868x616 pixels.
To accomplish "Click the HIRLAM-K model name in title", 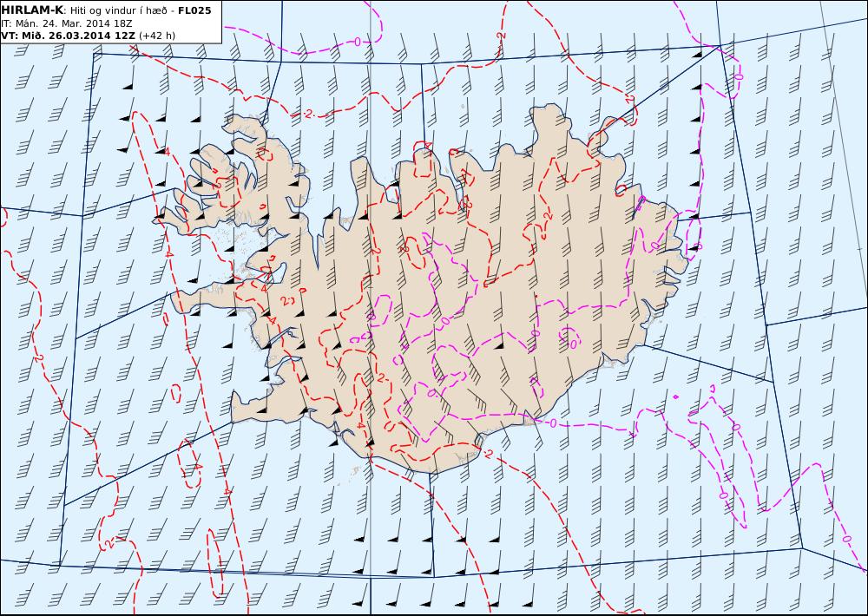I will click(32, 10).
